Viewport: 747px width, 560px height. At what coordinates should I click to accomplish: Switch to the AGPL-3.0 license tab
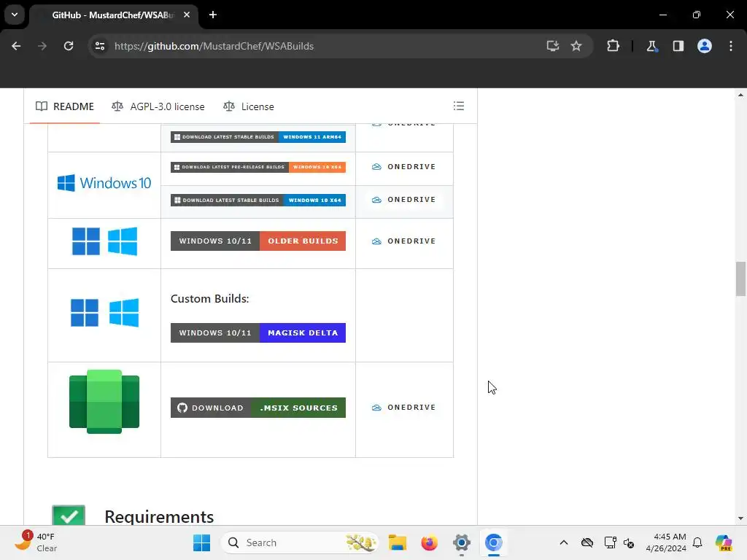(x=158, y=106)
